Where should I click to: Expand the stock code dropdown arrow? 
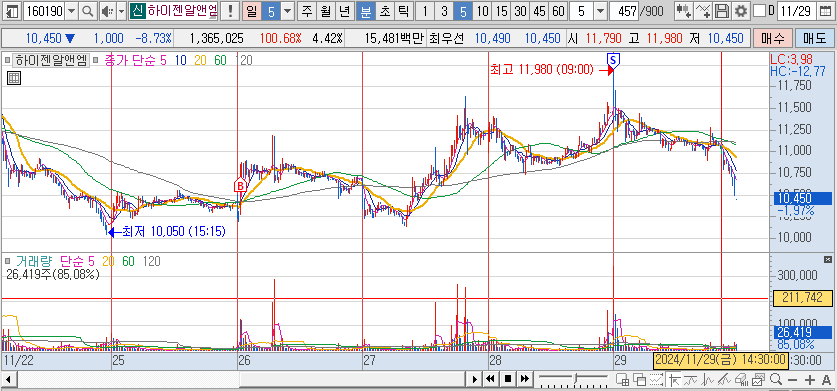(72, 11)
